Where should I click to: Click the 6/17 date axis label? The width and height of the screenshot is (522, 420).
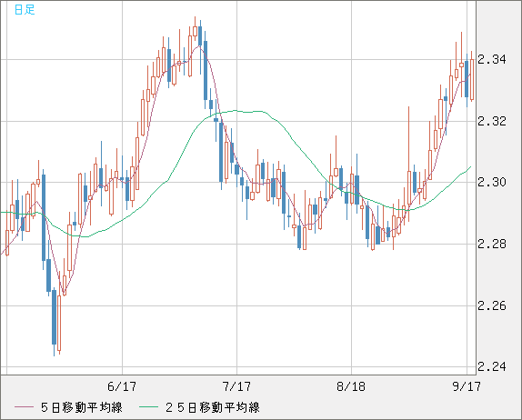[122, 386]
